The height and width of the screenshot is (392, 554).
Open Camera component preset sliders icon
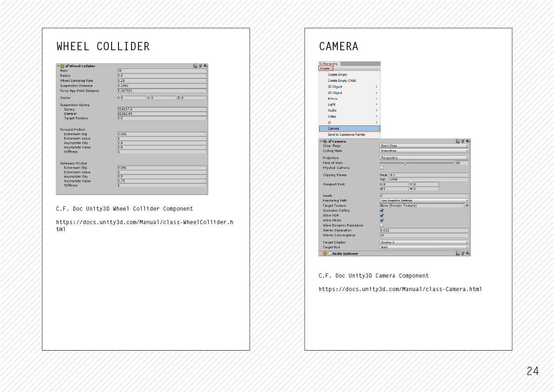click(x=463, y=141)
